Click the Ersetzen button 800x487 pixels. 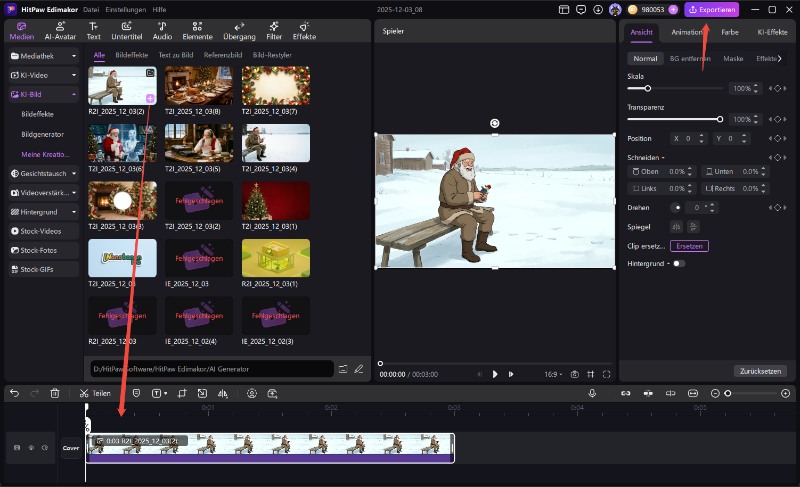pyautogui.click(x=689, y=246)
